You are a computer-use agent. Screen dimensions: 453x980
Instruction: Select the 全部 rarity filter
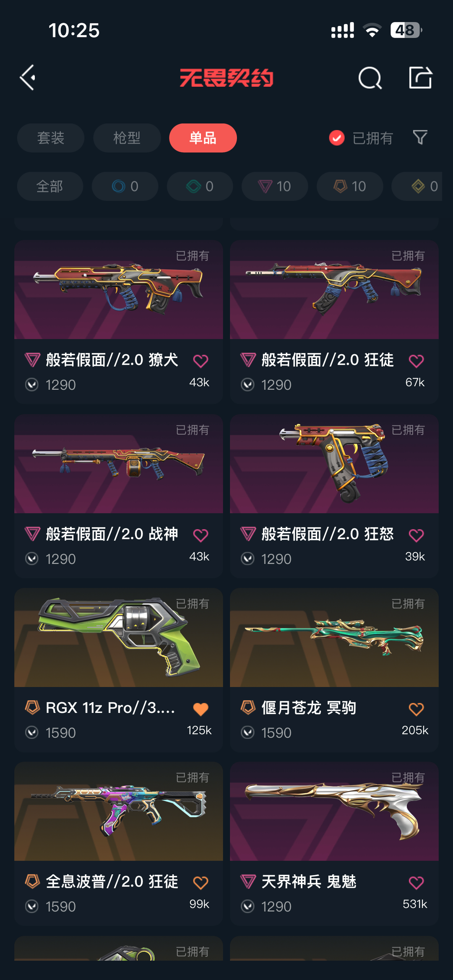50,186
